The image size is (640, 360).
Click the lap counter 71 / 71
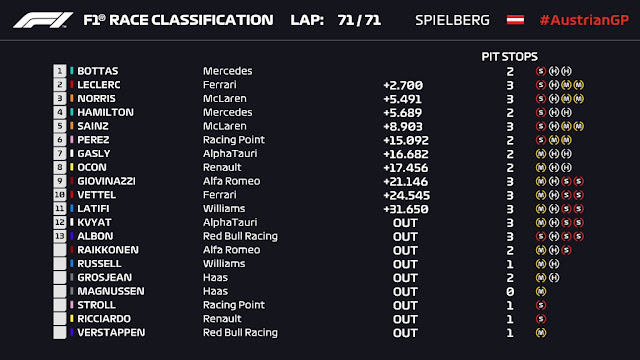click(x=359, y=20)
